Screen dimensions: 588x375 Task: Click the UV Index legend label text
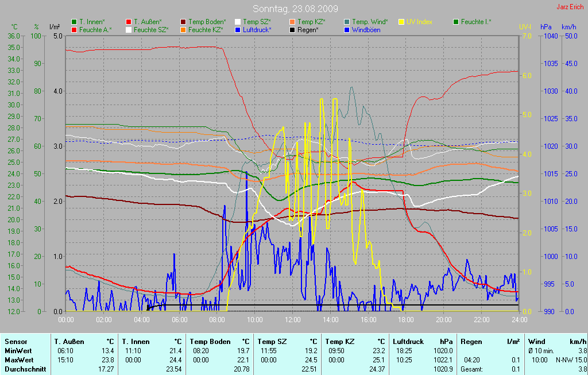(x=419, y=22)
